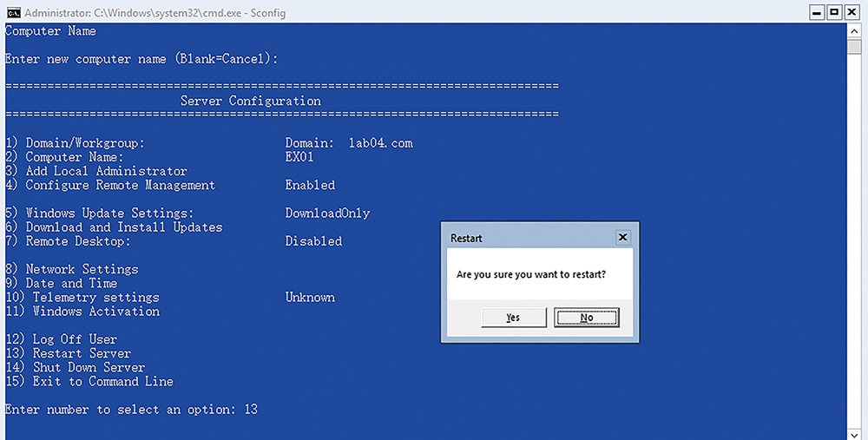
Task: Click the 'Computer Name:' option line
Action: [x=65, y=157]
